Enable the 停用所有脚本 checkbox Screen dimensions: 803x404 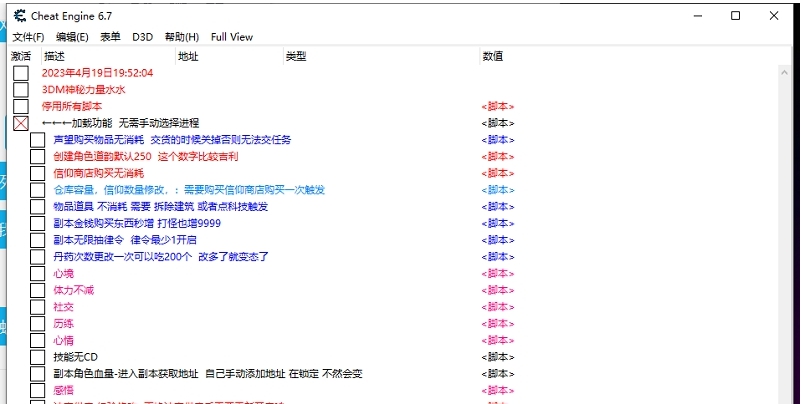(x=21, y=107)
